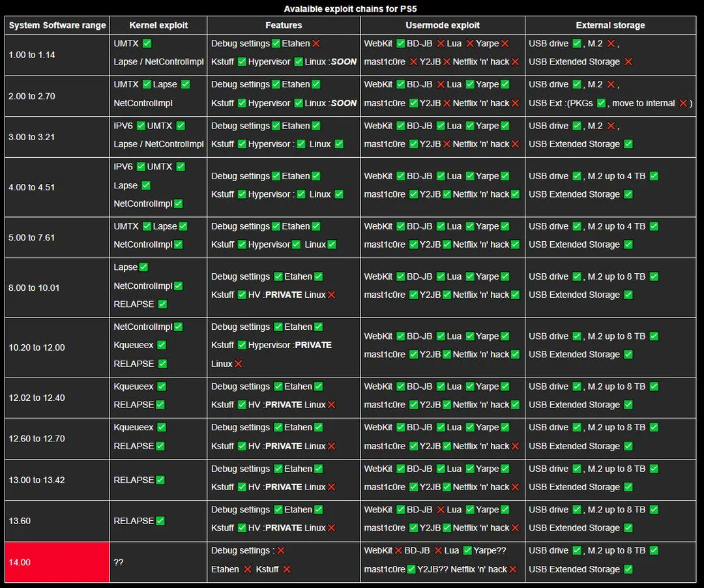Click 'USB Extended Storage' in the 13.60 row
This screenshot has width=704, height=588.
pos(574,528)
